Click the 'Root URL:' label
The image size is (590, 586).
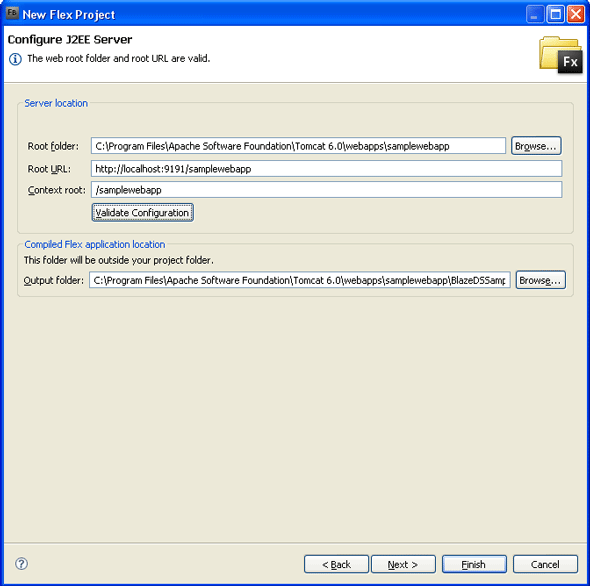click(x=49, y=169)
